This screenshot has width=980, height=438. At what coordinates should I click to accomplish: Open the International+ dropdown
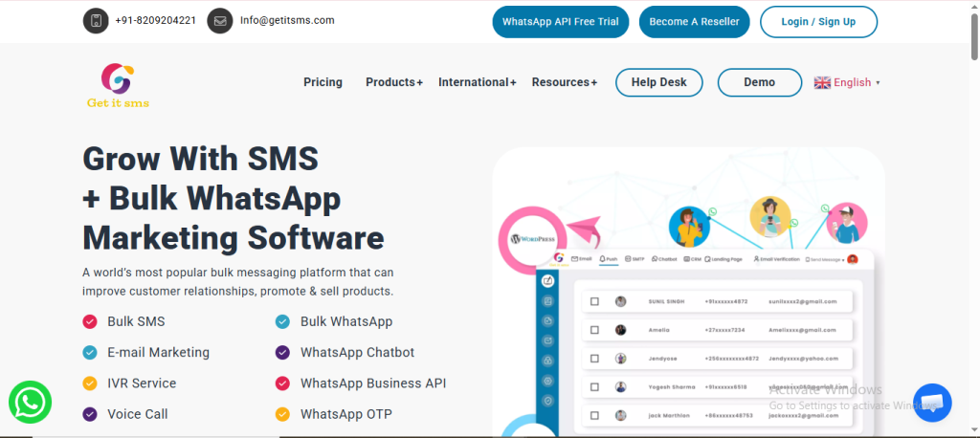click(x=477, y=82)
